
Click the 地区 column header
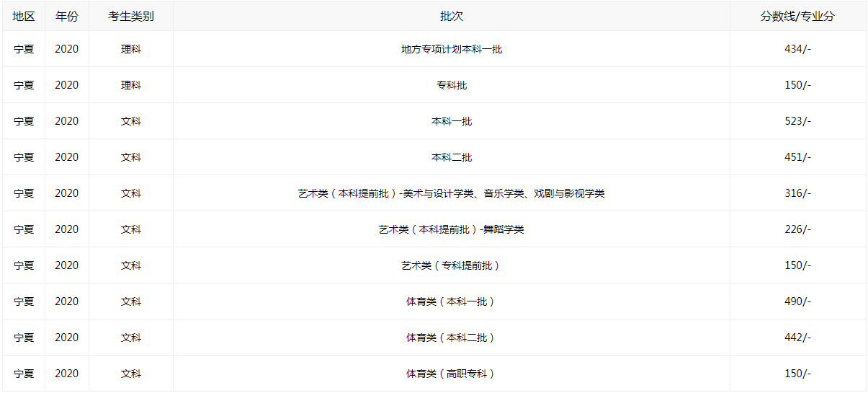(24, 17)
